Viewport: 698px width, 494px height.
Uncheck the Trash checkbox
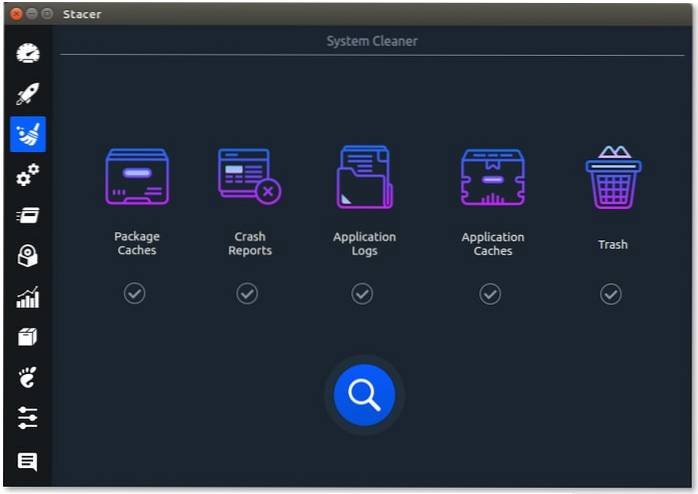click(x=611, y=293)
